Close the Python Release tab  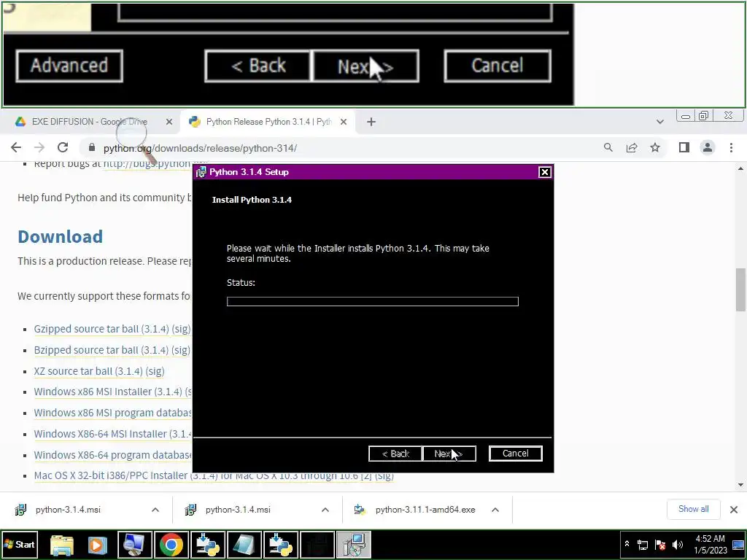(343, 122)
